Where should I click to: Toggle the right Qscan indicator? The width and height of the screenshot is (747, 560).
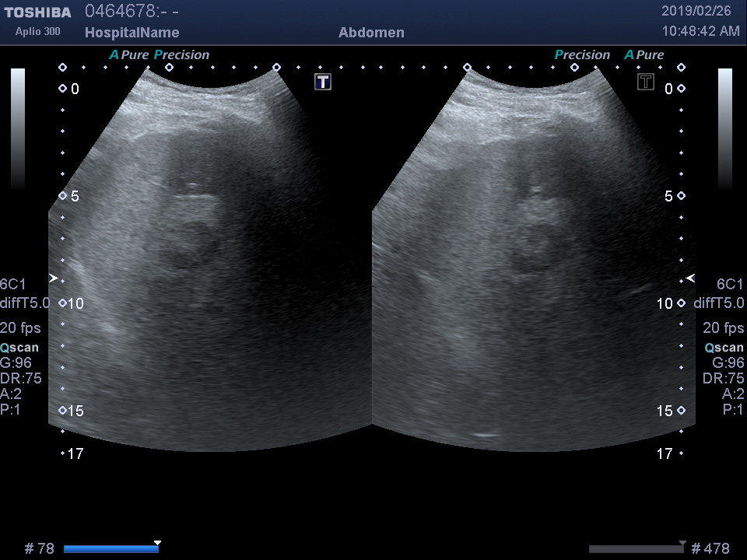pyautogui.click(x=724, y=348)
